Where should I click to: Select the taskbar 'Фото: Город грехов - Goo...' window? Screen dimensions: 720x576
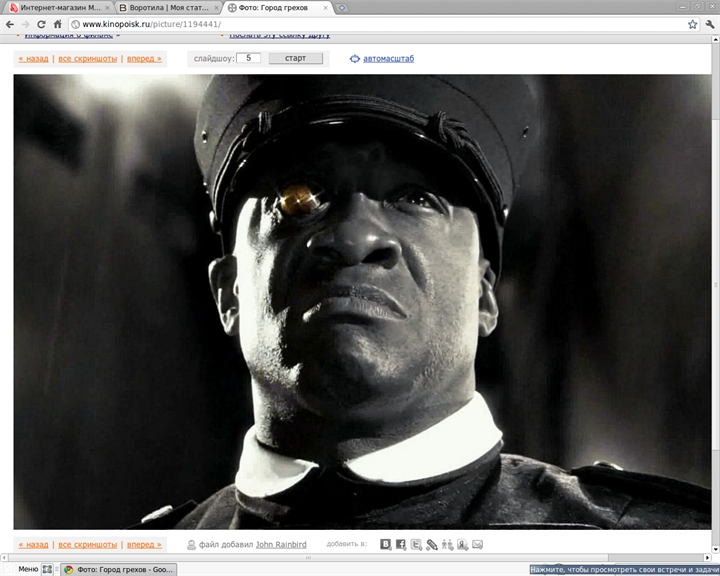tap(118, 570)
